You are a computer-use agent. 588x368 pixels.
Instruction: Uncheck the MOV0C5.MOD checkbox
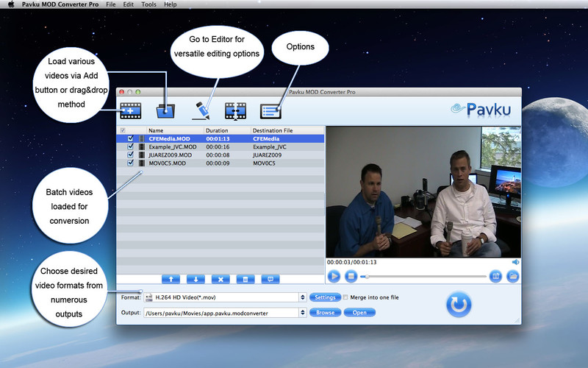(130, 163)
